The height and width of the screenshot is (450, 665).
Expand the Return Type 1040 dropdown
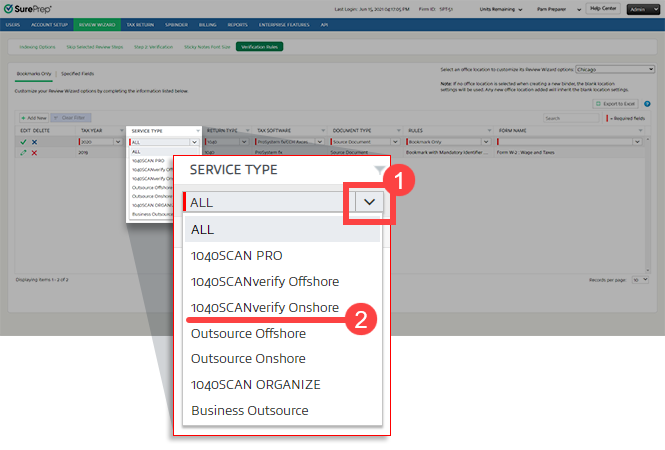pyautogui.click(x=244, y=142)
